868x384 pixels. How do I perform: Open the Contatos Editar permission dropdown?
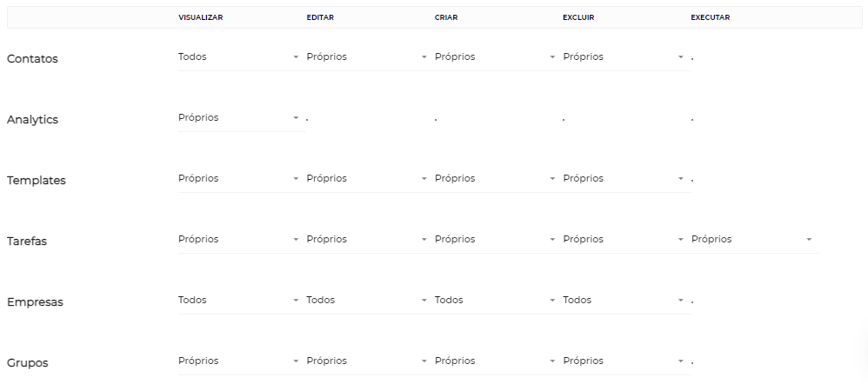click(x=367, y=57)
